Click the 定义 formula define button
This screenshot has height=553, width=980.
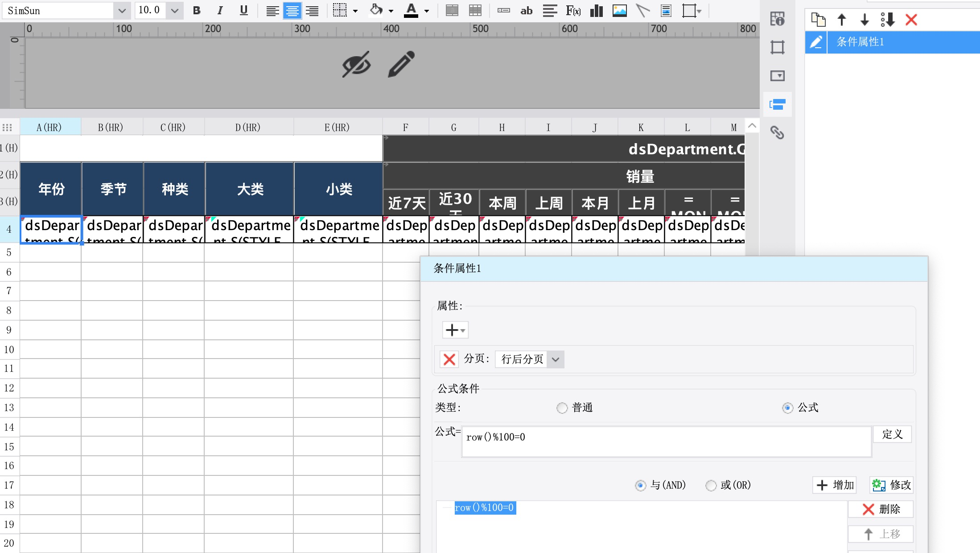pyautogui.click(x=892, y=434)
